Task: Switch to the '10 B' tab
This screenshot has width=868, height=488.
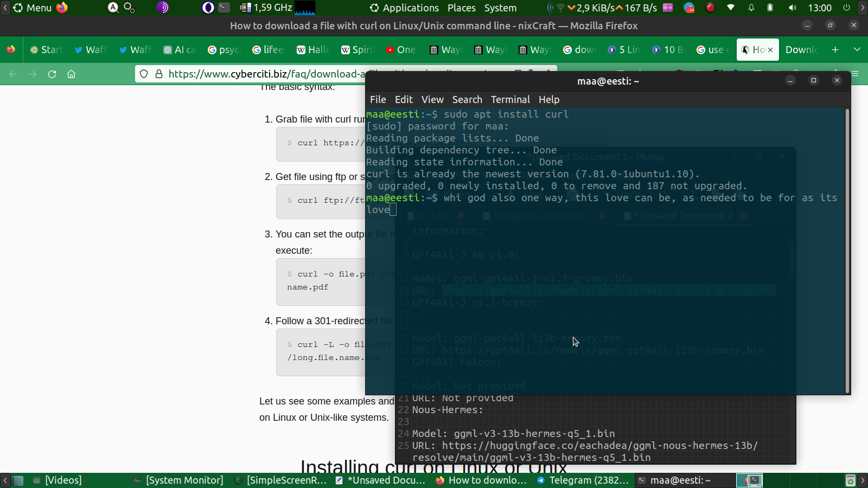Action: (x=669, y=49)
